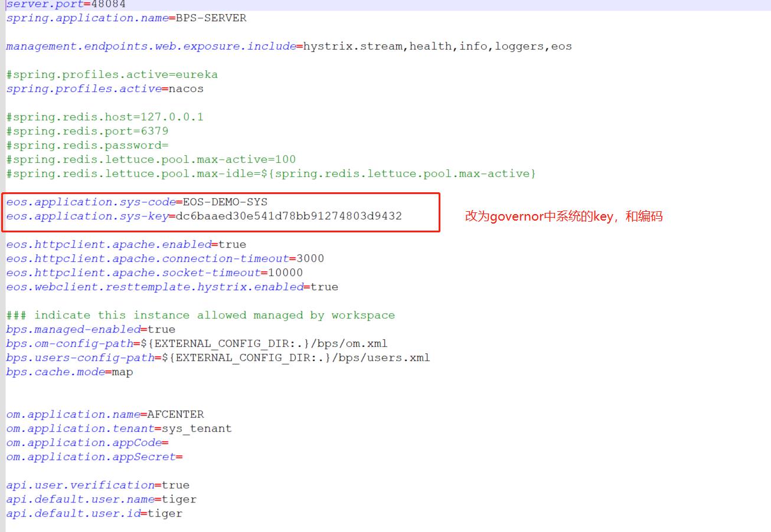Image resolution: width=771 pixels, height=532 pixels.
Task: Click the connection-timeout value 3000
Action: (x=310, y=258)
